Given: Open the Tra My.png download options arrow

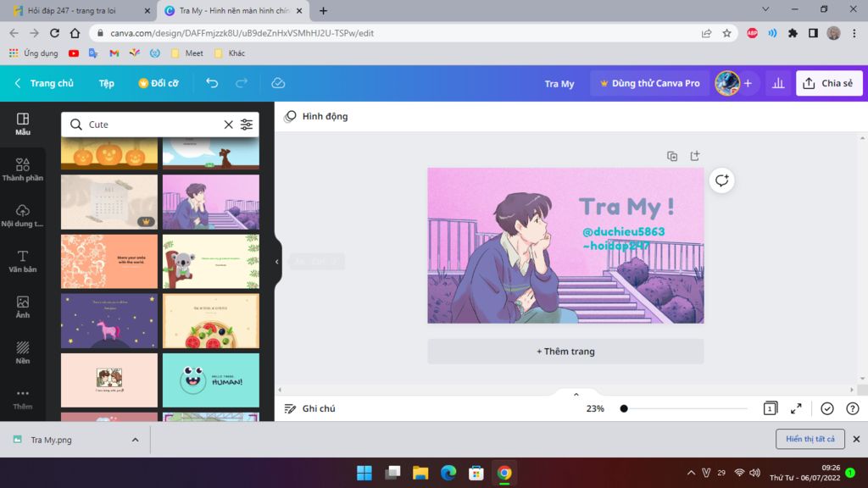Looking at the screenshot, I should coord(135,440).
